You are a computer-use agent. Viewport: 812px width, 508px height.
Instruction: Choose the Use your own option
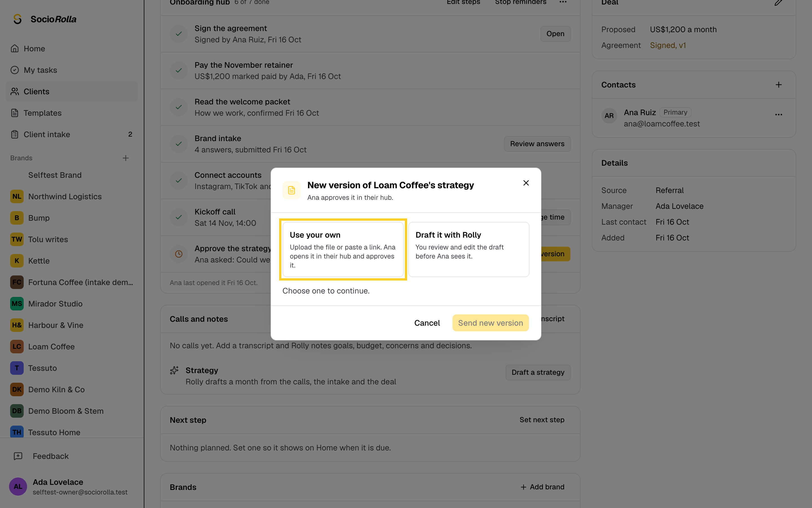(x=343, y=249)
